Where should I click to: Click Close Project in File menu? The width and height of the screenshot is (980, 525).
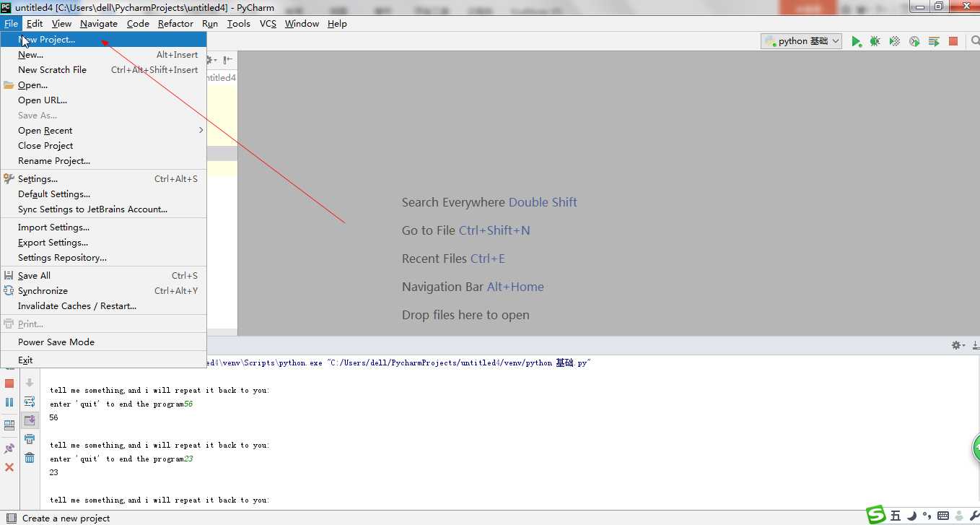[x=103, y=146]
